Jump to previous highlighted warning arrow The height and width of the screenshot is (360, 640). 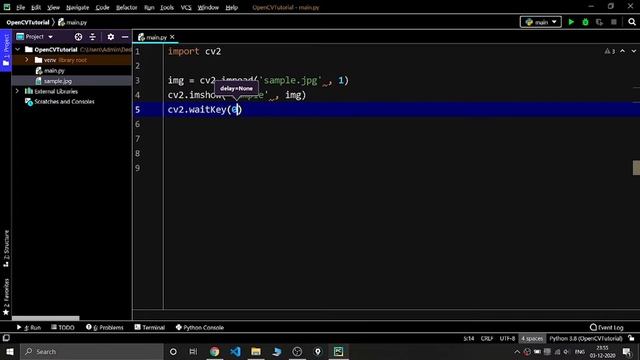(622, 51)
